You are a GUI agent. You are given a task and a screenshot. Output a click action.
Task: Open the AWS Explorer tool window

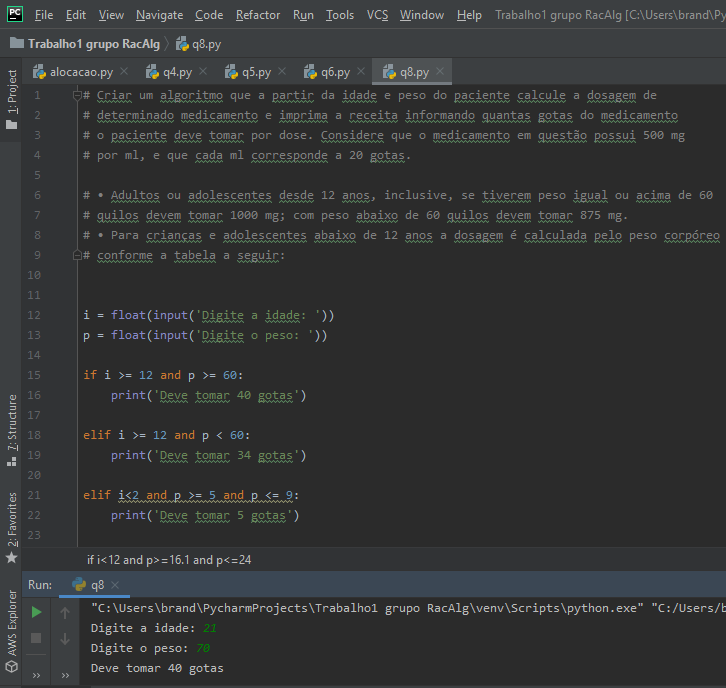12,631
